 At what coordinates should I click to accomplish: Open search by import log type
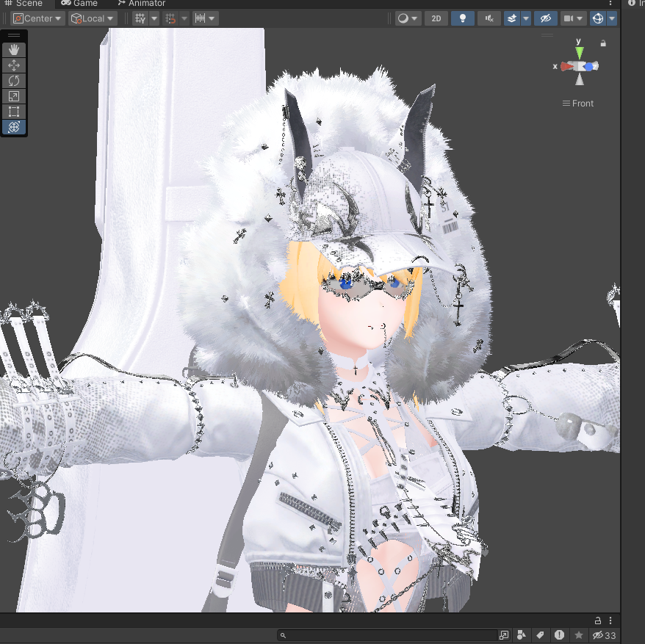[559, 635]
